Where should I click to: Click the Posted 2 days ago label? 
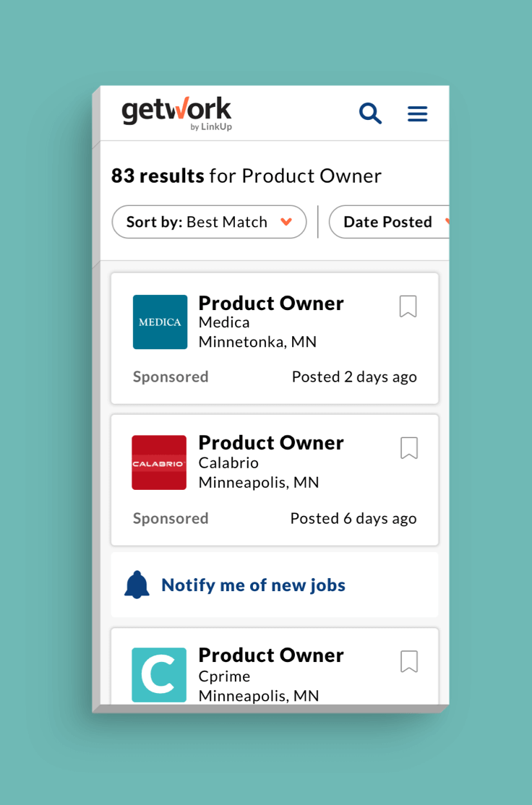coord(354,376)
